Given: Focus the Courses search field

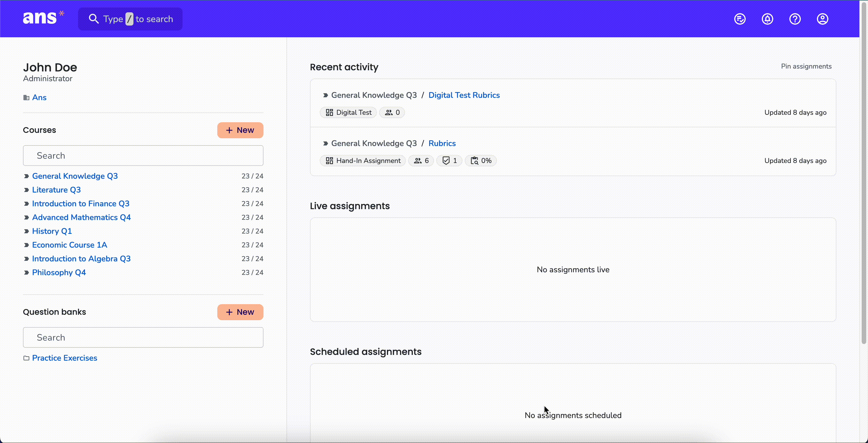Looking at the screenshot, I should 143,156.
